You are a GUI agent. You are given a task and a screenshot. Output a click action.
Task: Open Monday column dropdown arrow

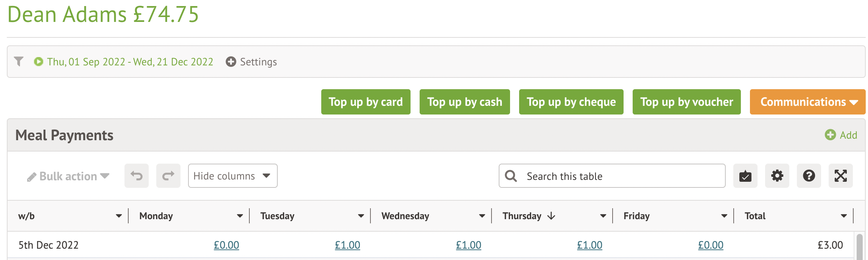(x=240, y=216)
